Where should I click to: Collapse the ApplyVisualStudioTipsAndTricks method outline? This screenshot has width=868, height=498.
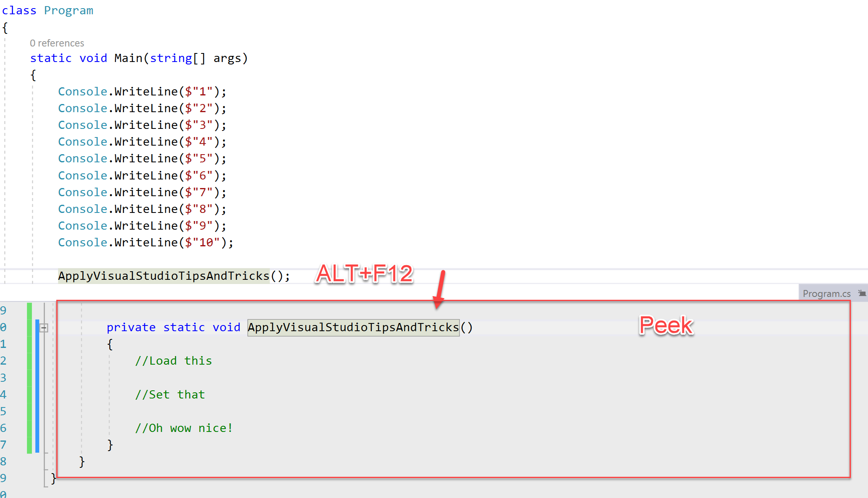tap(44, 328)
